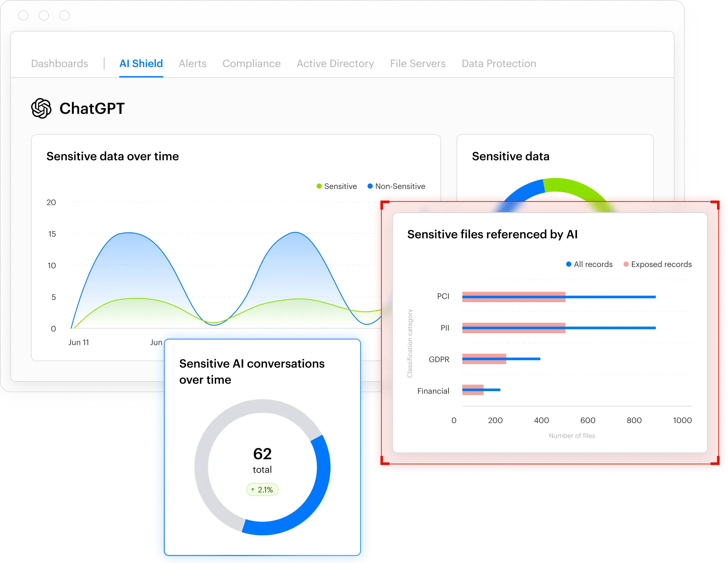Go to the Compliance tab
The width and height of the screenshot is (728, 563).
coord(251,63)
